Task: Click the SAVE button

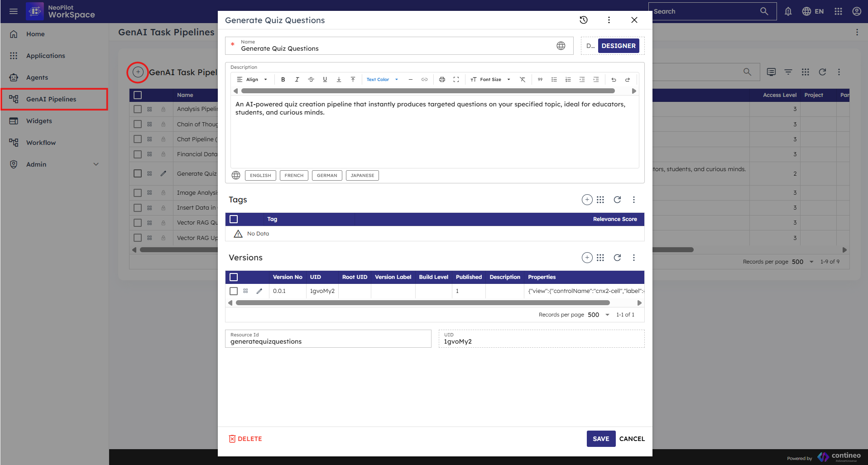Action: coord(601,439)
